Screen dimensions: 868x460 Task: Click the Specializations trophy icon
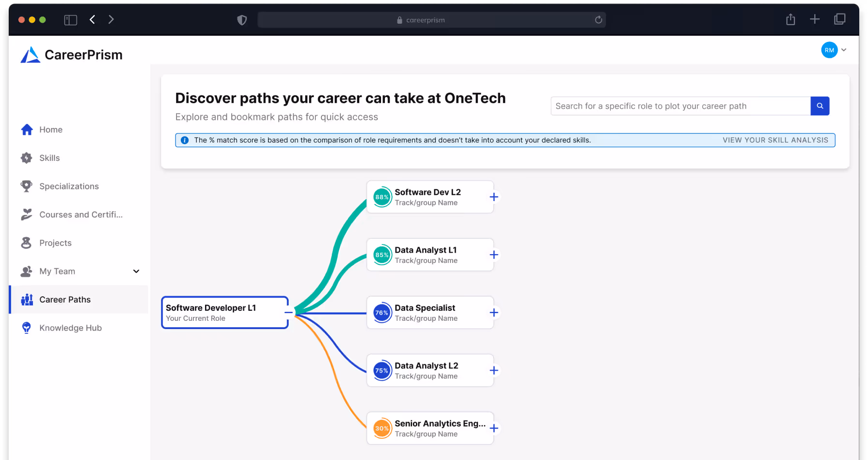coord(27,186)
